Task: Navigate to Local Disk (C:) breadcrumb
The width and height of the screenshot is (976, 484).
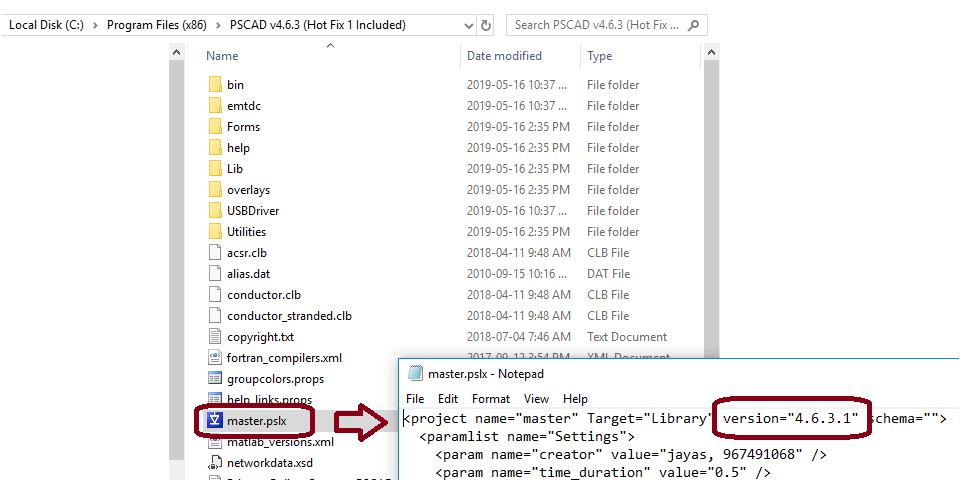Action: tap(46, 26)
